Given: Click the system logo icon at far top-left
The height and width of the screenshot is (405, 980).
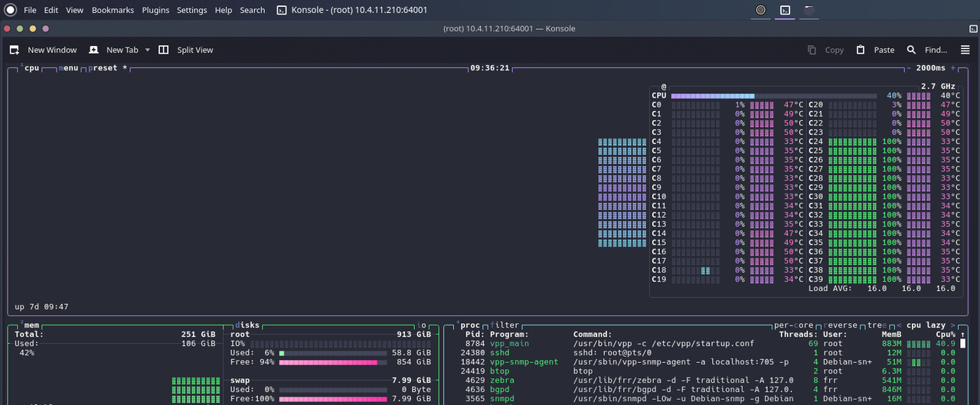Looking at the screenshot, I should coord(10,10).
